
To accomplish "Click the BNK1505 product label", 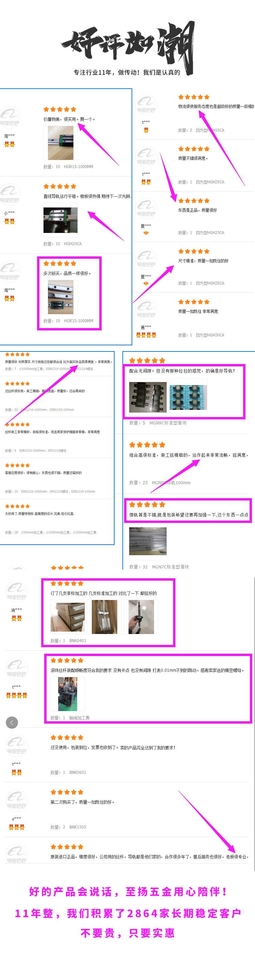I will (78, 827).
